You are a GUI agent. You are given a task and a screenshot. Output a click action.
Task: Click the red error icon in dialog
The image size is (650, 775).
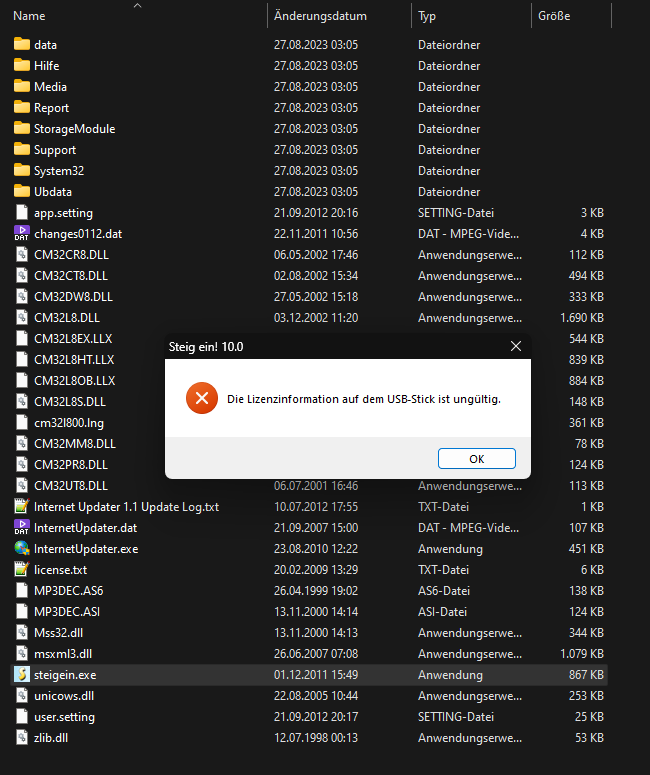pos(202,398)
